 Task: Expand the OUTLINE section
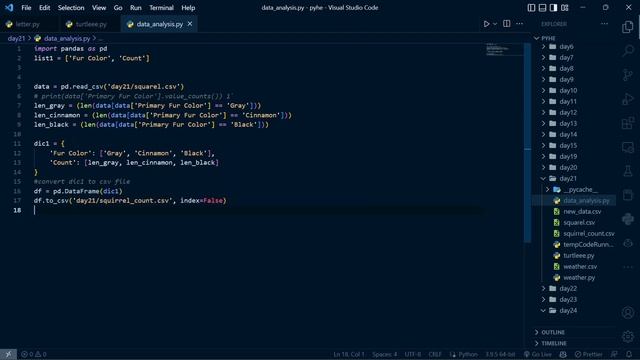tap(553, 332)
